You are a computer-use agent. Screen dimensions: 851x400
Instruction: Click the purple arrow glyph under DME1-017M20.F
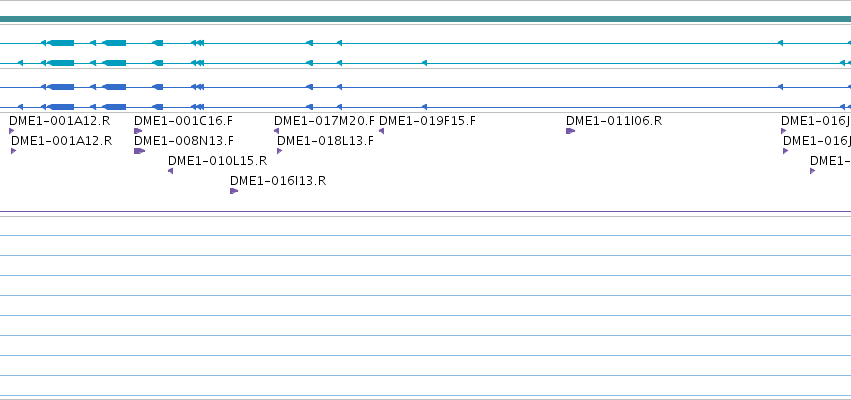pyautogui.click(x=276, y=131)
